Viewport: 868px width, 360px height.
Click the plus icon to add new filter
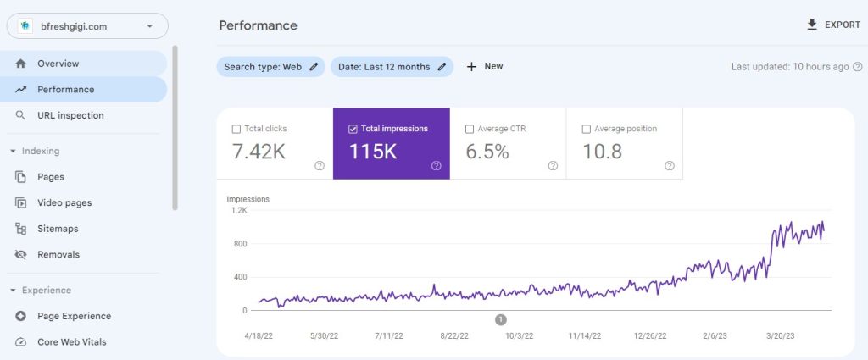472,67
